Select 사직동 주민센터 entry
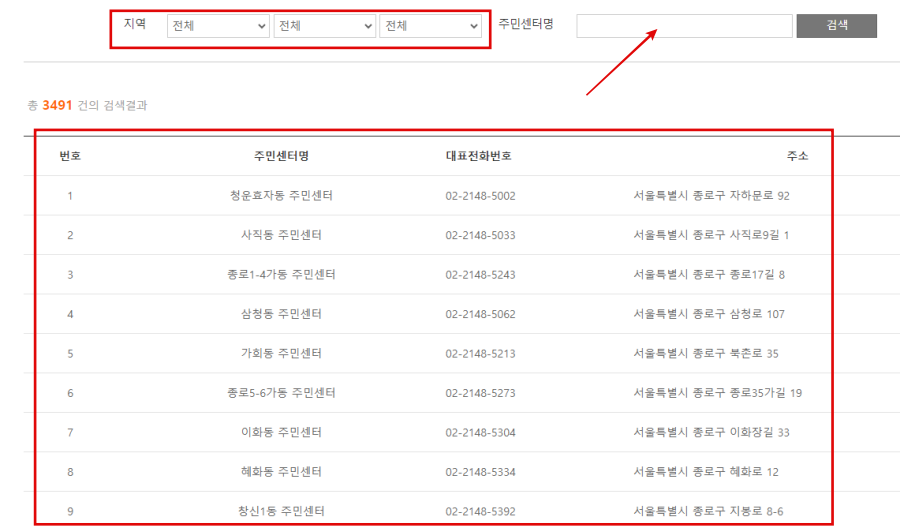 tap(281, 235)
